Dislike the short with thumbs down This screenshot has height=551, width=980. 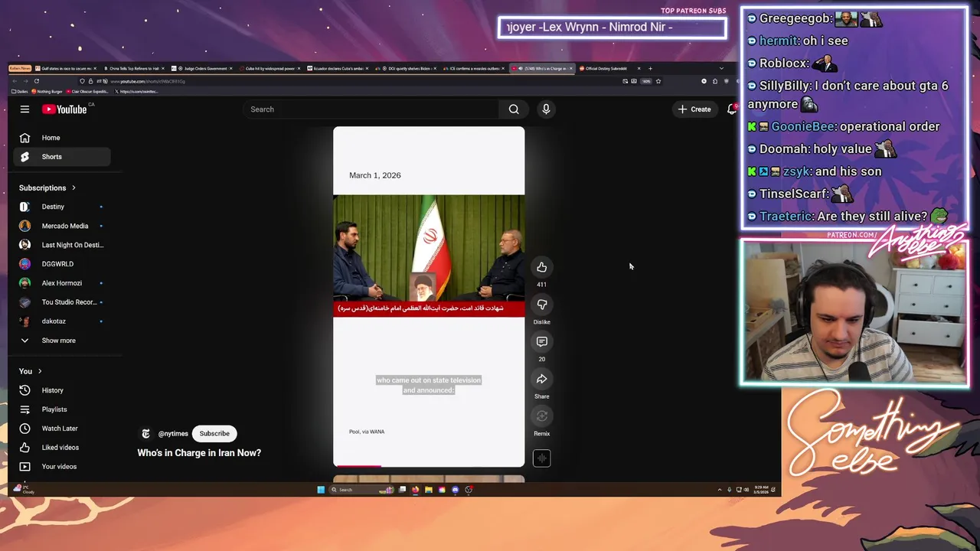(x=541, y=305)
